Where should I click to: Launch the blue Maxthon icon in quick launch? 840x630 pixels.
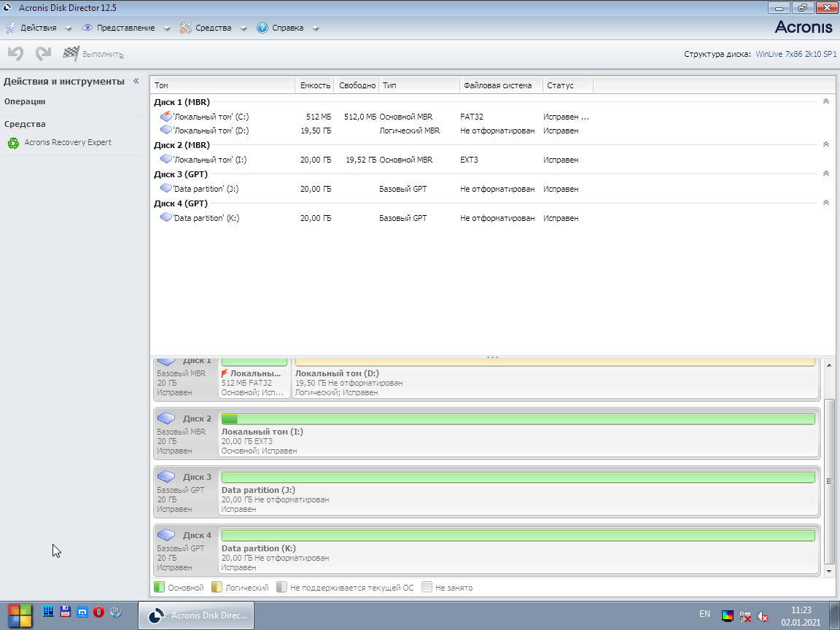click(82, 611)
